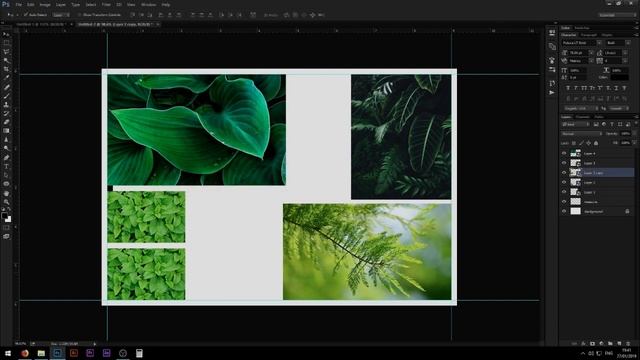This screenshot has height=360, width=640.
Task: Select the Clone Stamp tool
Action: click(x=6, y=104)
